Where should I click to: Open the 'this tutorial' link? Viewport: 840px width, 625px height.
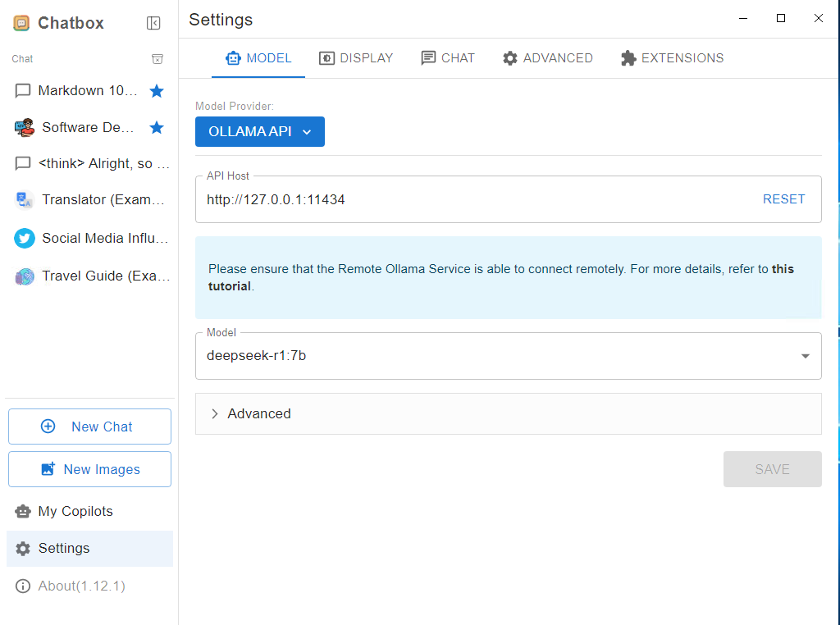[501, 277]
